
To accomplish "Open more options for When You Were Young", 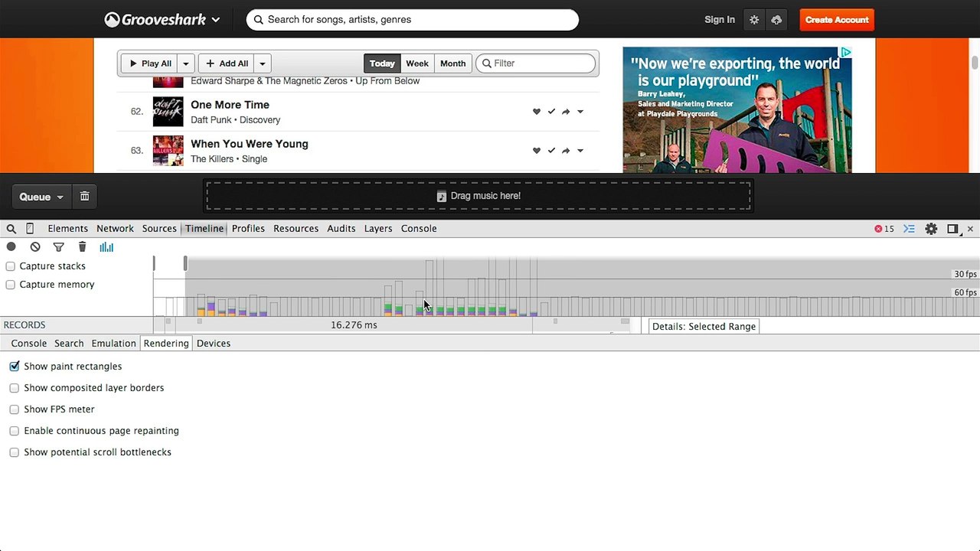I will [580, 151].
